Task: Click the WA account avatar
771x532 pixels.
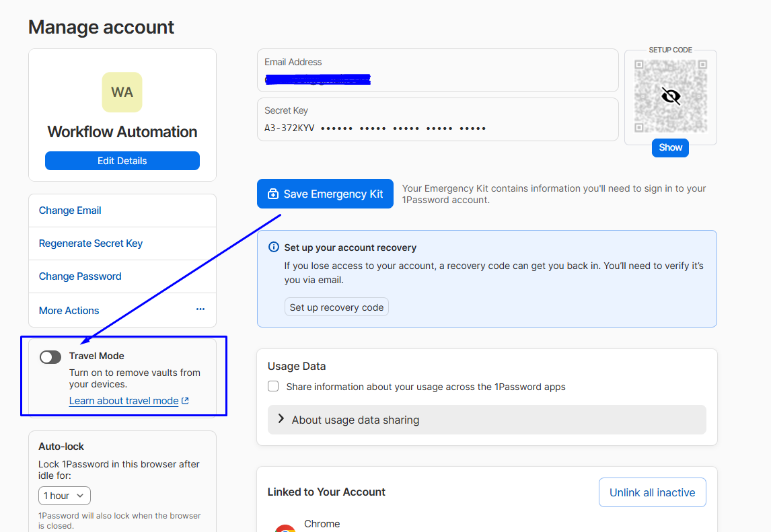Action: point(122,92)
